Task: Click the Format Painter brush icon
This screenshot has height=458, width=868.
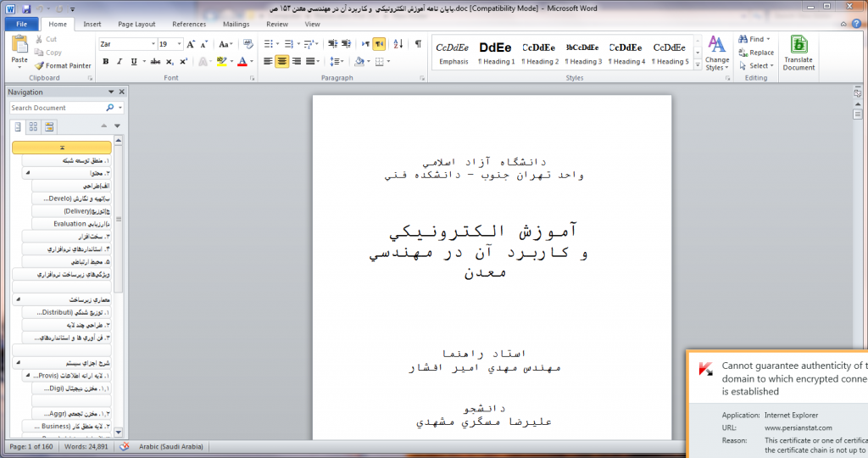Action: coord(39,65)
